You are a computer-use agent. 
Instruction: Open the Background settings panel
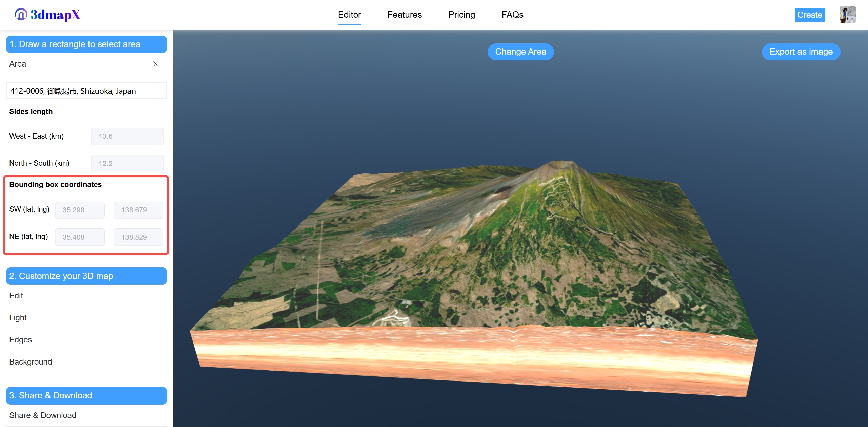[x=86, y=362]
